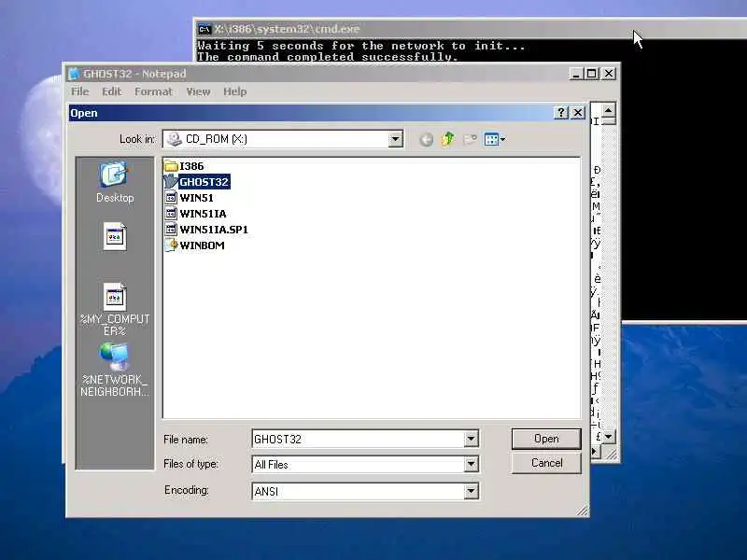The width and height of the screenshot is (747, 560).
Task: Select the WINBOM file
Action: coord(194,245)
